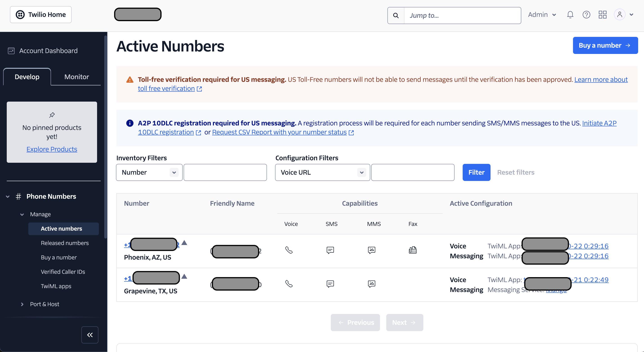Select Active numbers in sidebar
This screenshot has width=644, height=352.
coord(64,229)
